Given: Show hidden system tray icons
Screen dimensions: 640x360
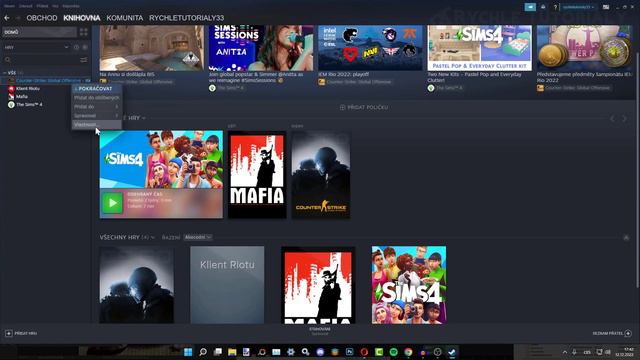Looking at the screenshot, I should click(564, 352).
